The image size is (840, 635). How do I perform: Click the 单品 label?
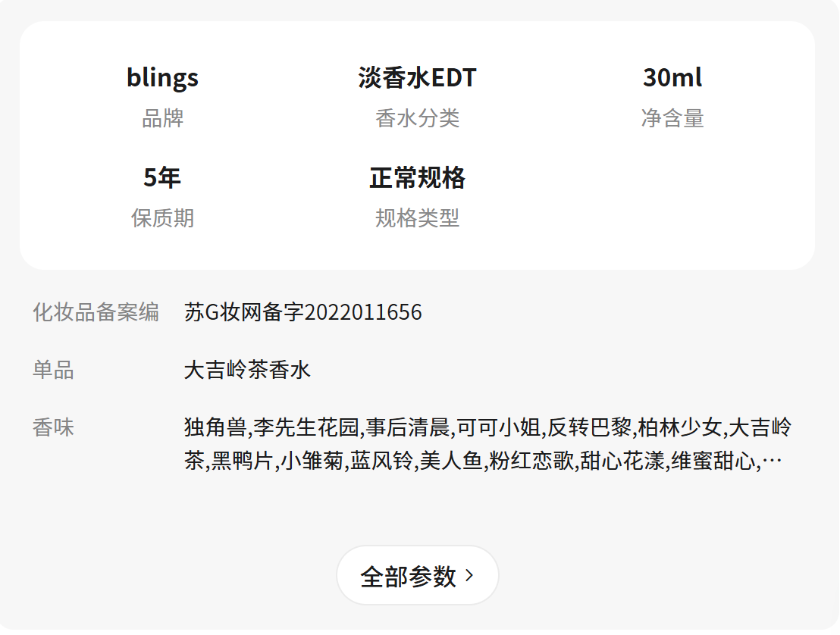click(53, 370)
